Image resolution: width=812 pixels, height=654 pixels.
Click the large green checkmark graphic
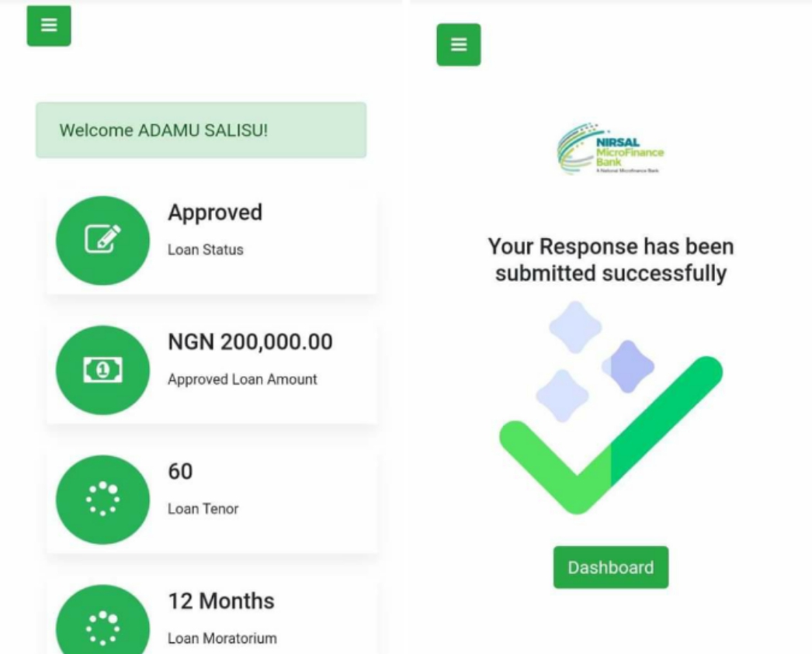[611, 434]
